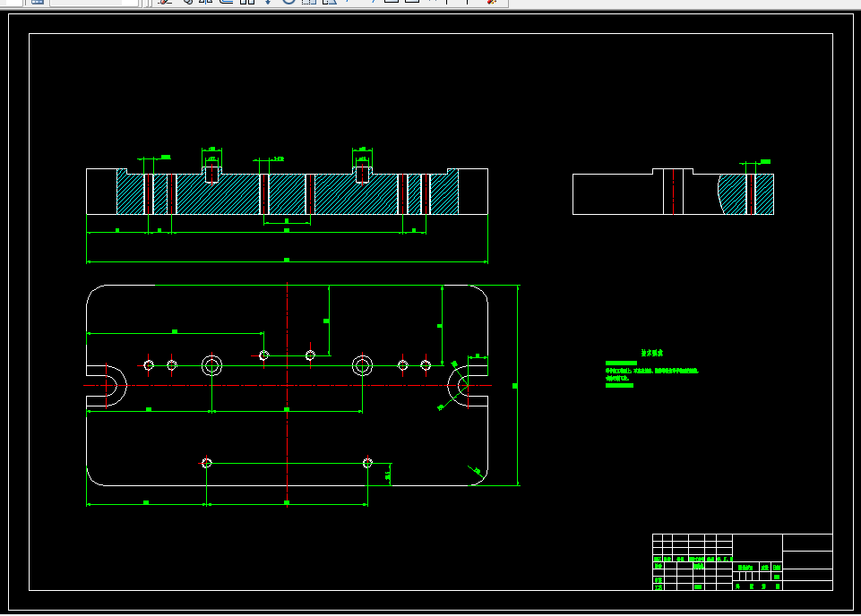The height and width of the screenshot is (616, 861).
Task: Select the left U-shaped slot in the plan view
Action: (x=107, y=386)
